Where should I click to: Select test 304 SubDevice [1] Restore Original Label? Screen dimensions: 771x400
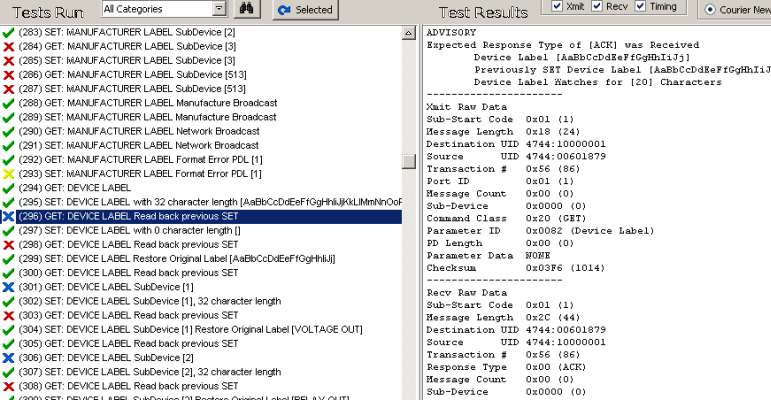178,329
